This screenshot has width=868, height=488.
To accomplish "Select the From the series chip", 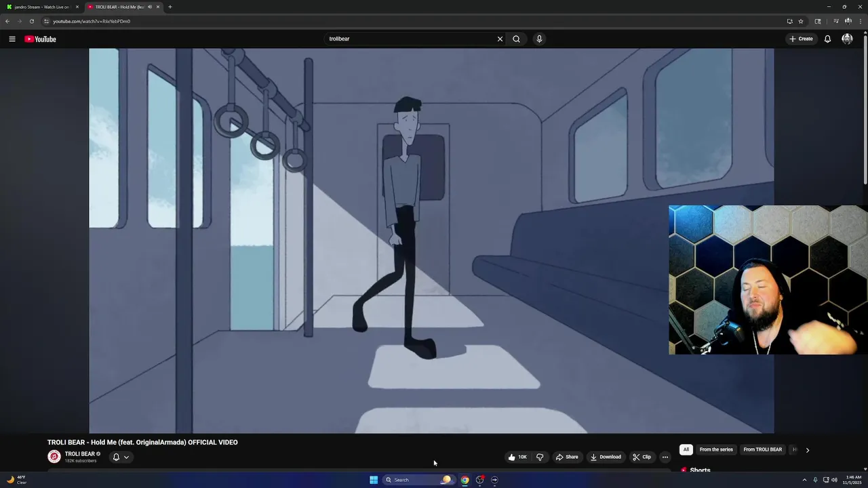I will point(716,449).
